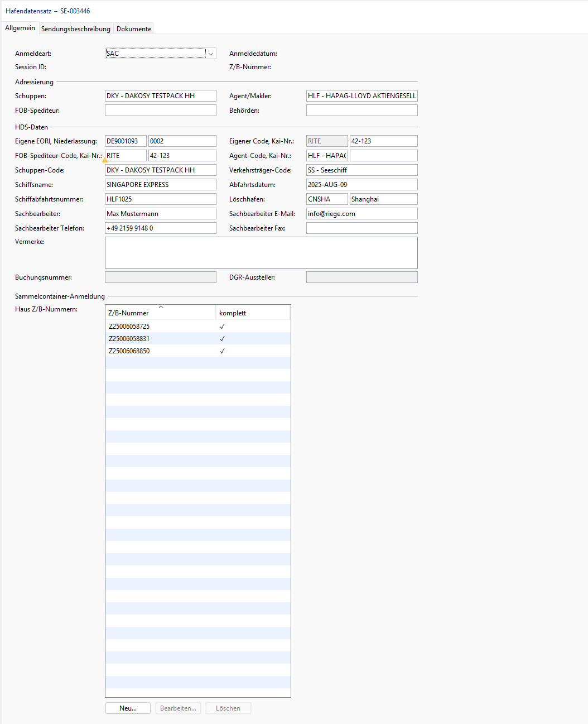This screenshot has height=724, width=588.
Task: Open the Dokumente tab
Action: (x=134, y=29)
